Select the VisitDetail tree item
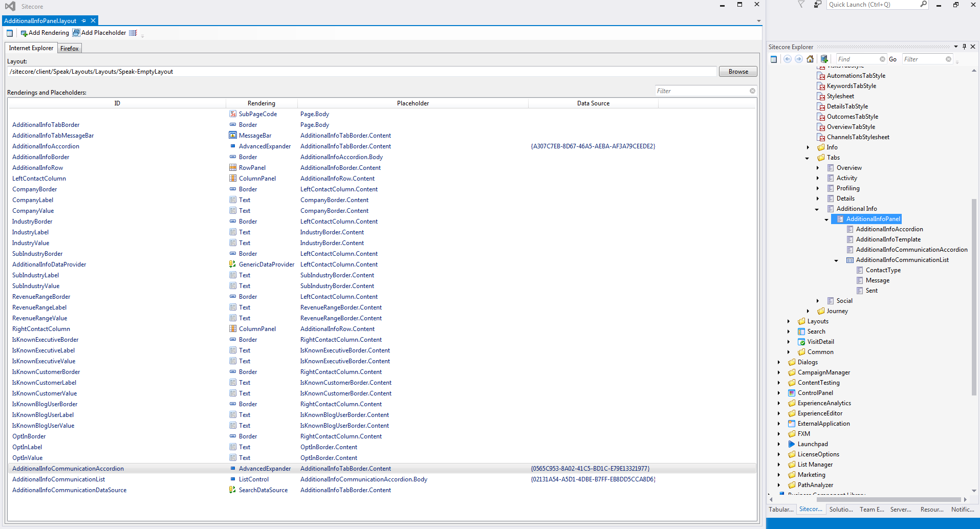The image size is (980, 529). pyautogui.click(x=820, y=342)
